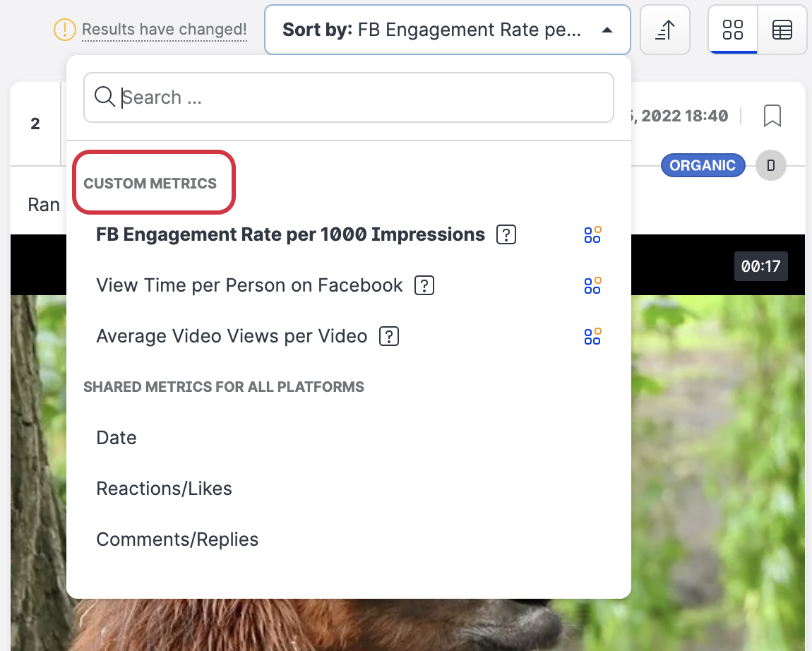Switch to table view layout
The width and height of the screenshot is (812, 651).
point(782,30)
